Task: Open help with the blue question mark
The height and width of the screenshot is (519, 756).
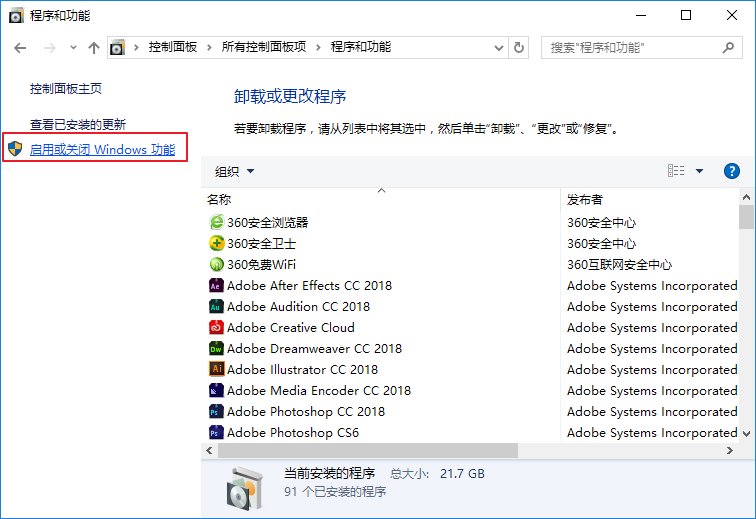Action: coord(731,171)
